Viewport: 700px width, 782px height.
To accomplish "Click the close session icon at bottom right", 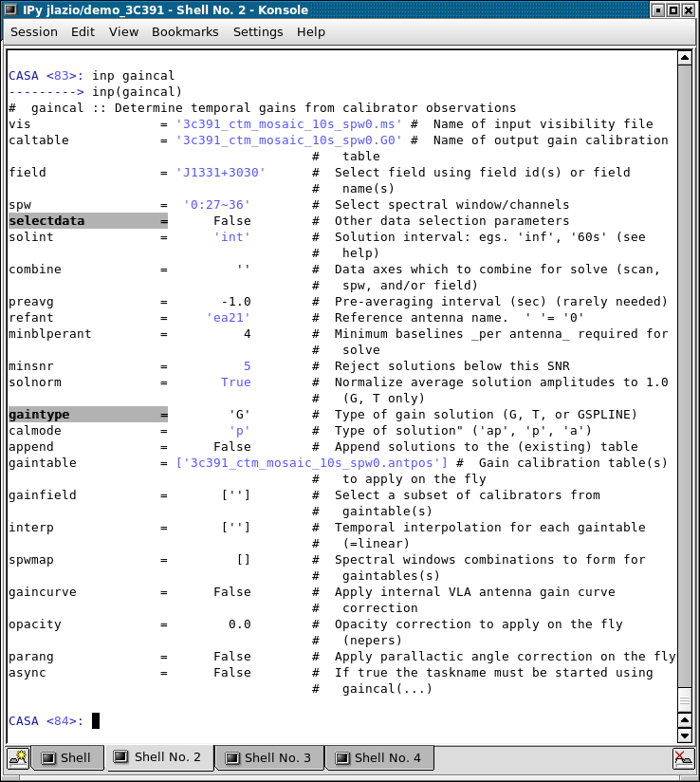I will click(683, 758).
